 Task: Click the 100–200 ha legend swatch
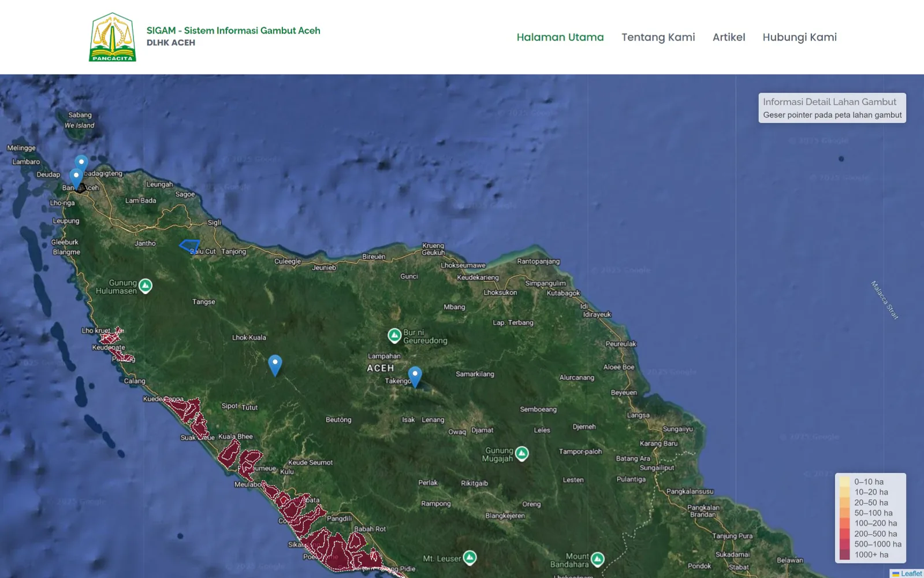[x=845, y=523]
